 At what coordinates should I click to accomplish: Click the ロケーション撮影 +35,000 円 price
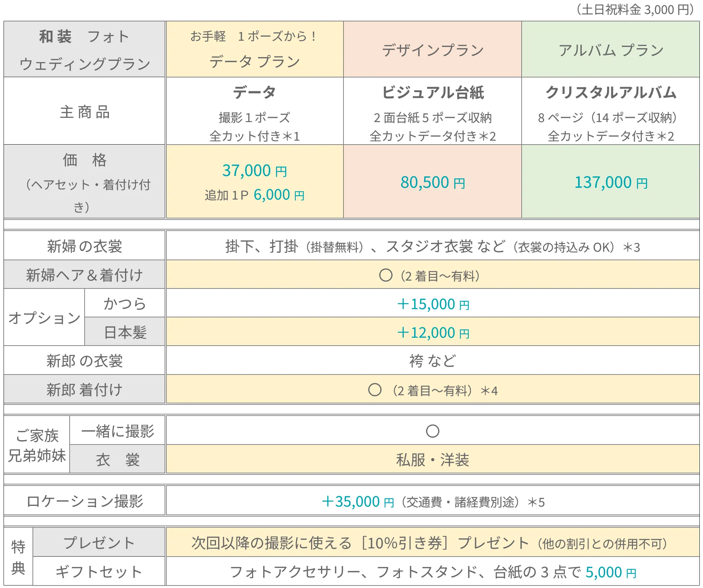coord(357,502)
